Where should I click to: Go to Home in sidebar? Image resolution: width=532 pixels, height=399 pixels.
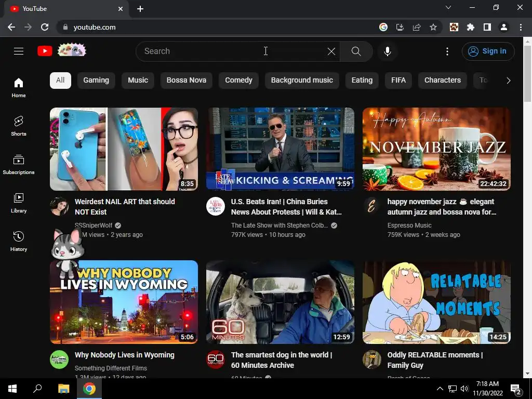[x=19, y=87]
